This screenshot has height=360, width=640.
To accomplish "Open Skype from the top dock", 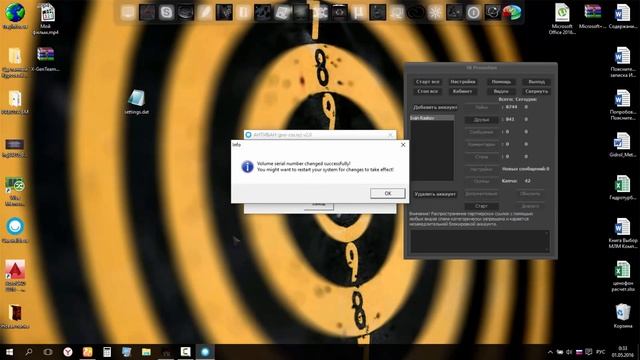I will pos(166,13).
